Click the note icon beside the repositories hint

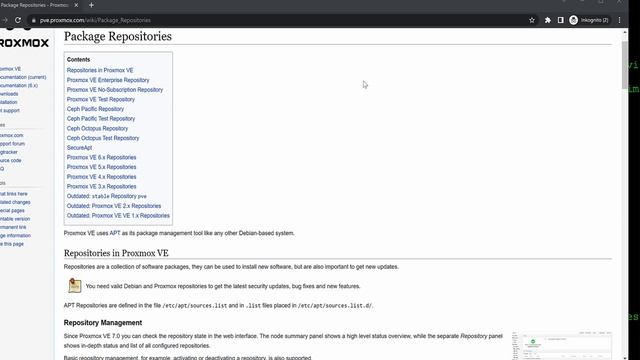pos(75,286)
